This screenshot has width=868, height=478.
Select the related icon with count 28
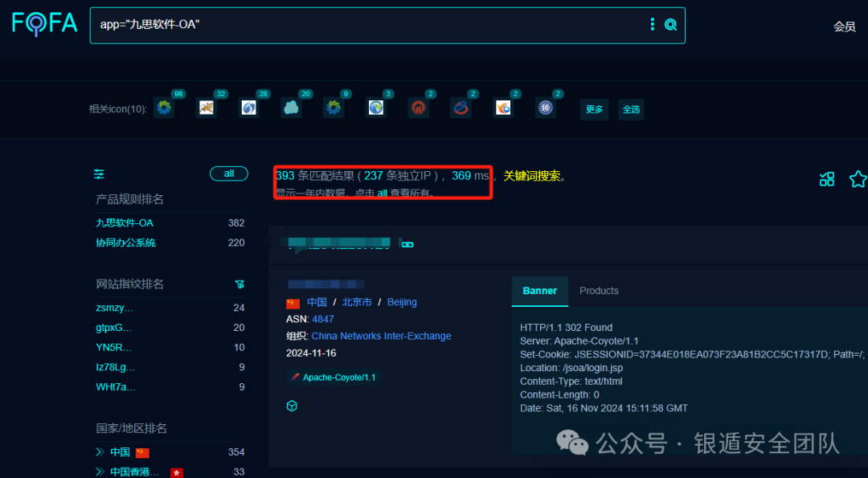(249, 108)
